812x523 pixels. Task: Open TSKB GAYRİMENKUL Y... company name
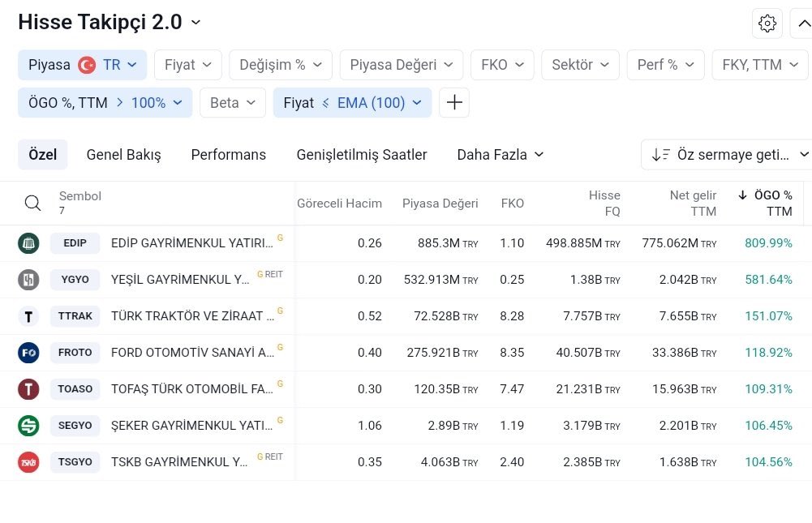pyautogui.click(x=179, y=462)
